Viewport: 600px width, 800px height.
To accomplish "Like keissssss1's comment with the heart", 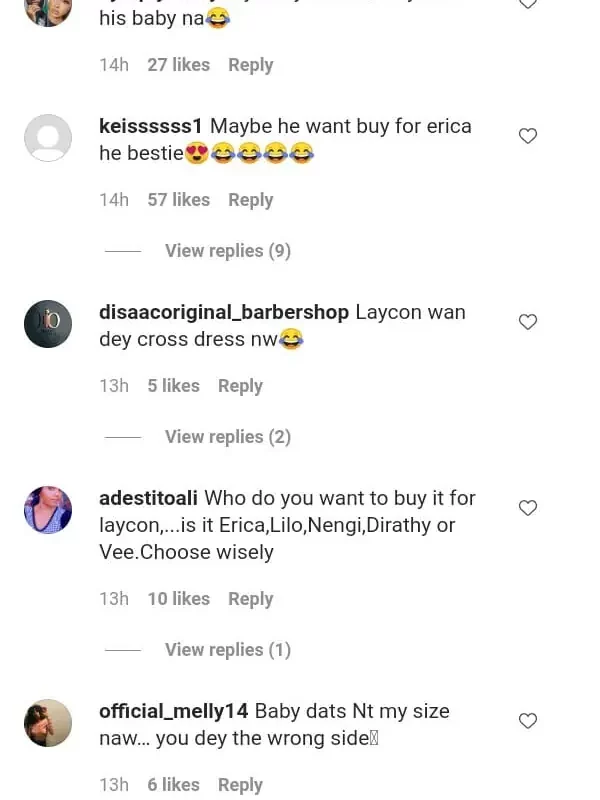I will click(528, 136).
